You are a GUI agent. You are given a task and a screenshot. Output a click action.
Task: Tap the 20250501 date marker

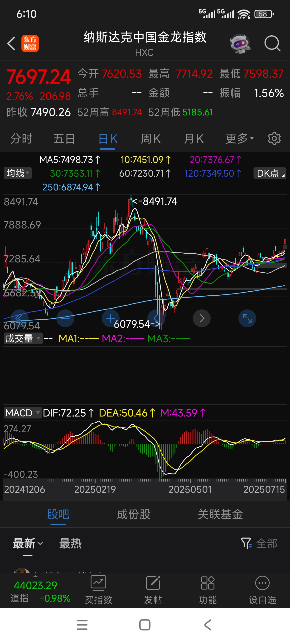click(190, 489)
